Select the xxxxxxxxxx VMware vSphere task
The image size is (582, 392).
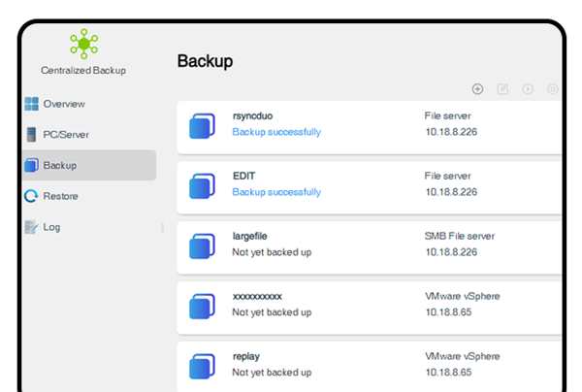pyautogui.click(x=370, y=308)
